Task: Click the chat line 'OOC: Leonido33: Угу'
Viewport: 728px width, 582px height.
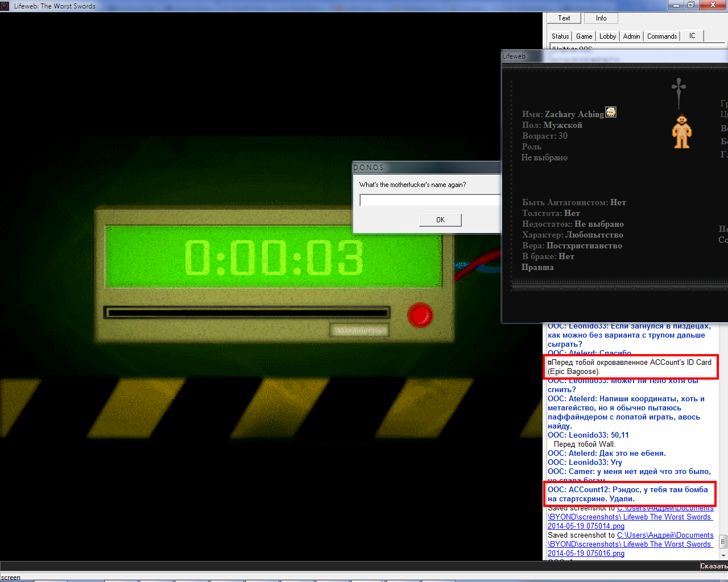Action: tap(585, 463)
